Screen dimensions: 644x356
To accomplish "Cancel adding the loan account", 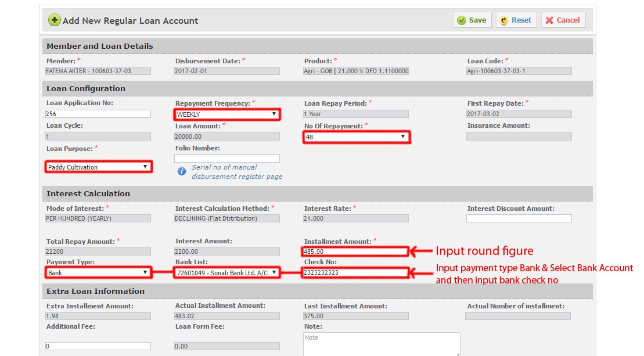I will click(x=563, y=20).
